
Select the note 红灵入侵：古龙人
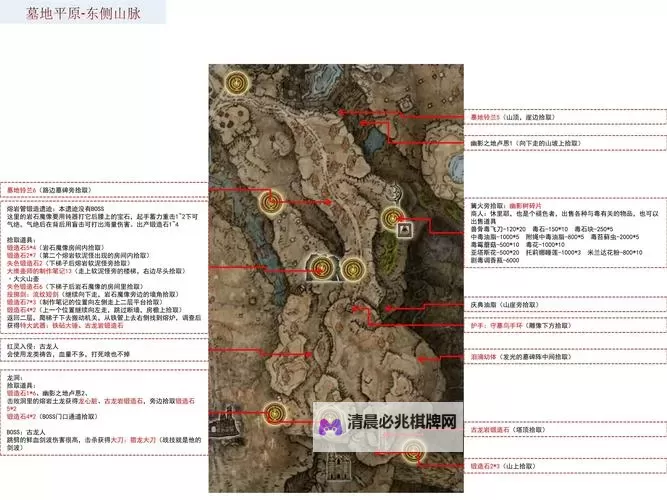[32, 347]
